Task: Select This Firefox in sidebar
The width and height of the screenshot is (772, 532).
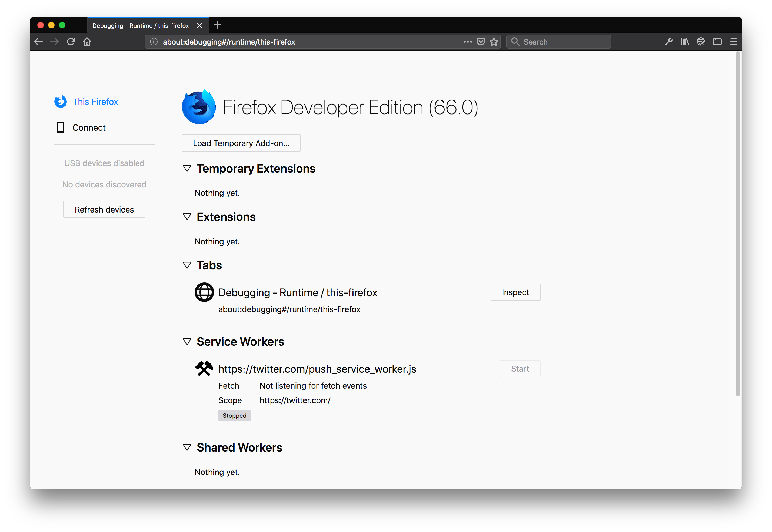Action: click(x=95, y=102)
